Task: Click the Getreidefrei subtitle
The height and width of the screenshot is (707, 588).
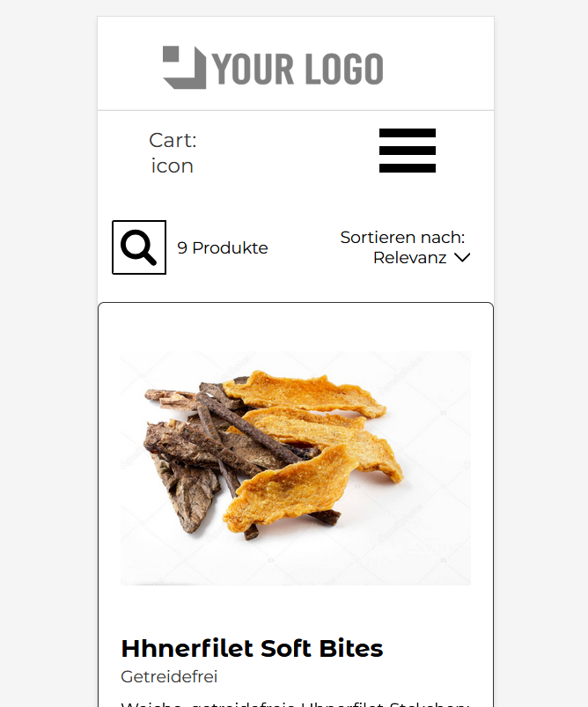Action: click(169, 676)
